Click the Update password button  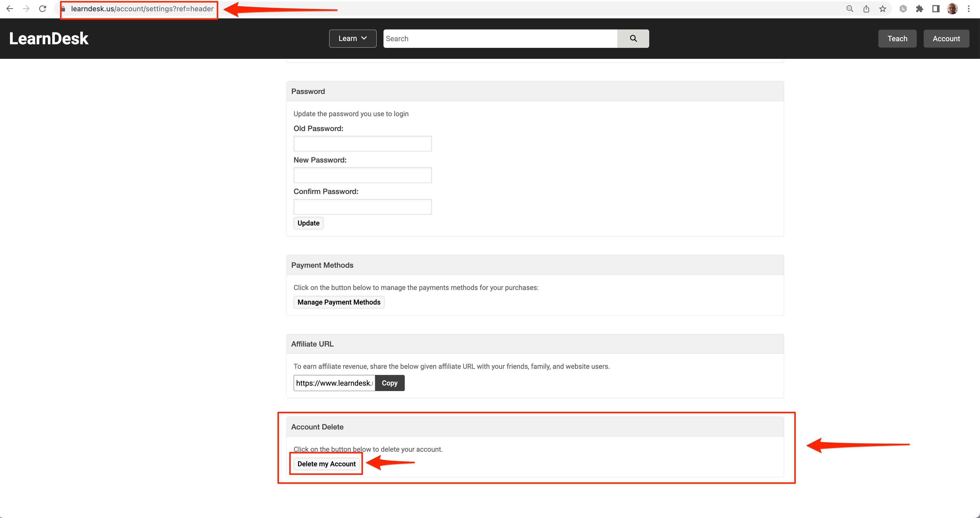click(x=308, y=223)
